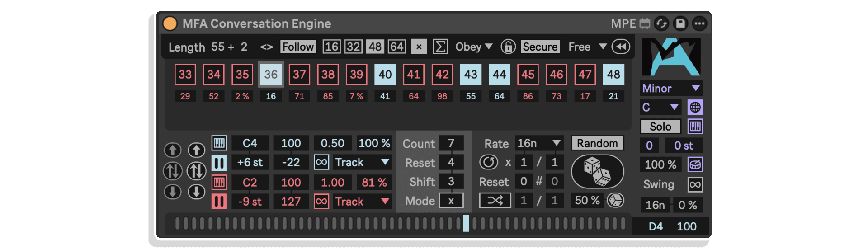Click the x clear button near 64
The height and width of the screenshot is (249, 868).
click(419, 47)
